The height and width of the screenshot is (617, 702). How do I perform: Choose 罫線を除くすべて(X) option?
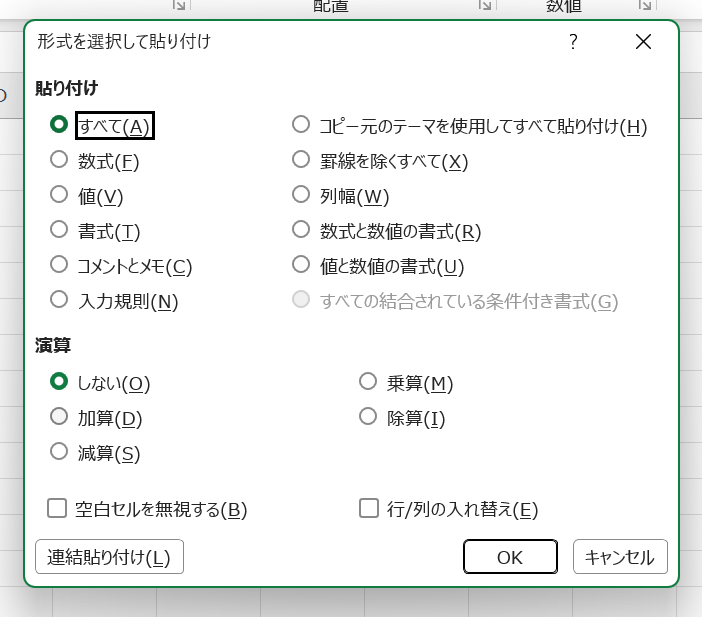point(300,159)
